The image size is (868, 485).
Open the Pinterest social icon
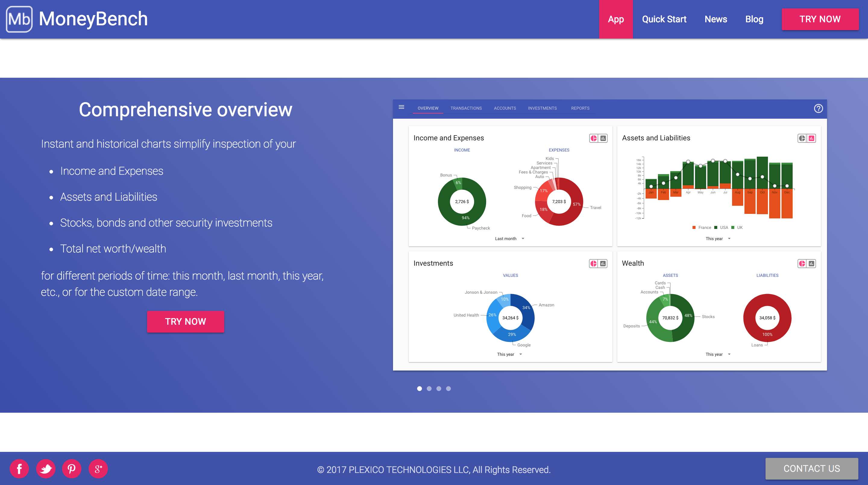[x=72, y=468]
